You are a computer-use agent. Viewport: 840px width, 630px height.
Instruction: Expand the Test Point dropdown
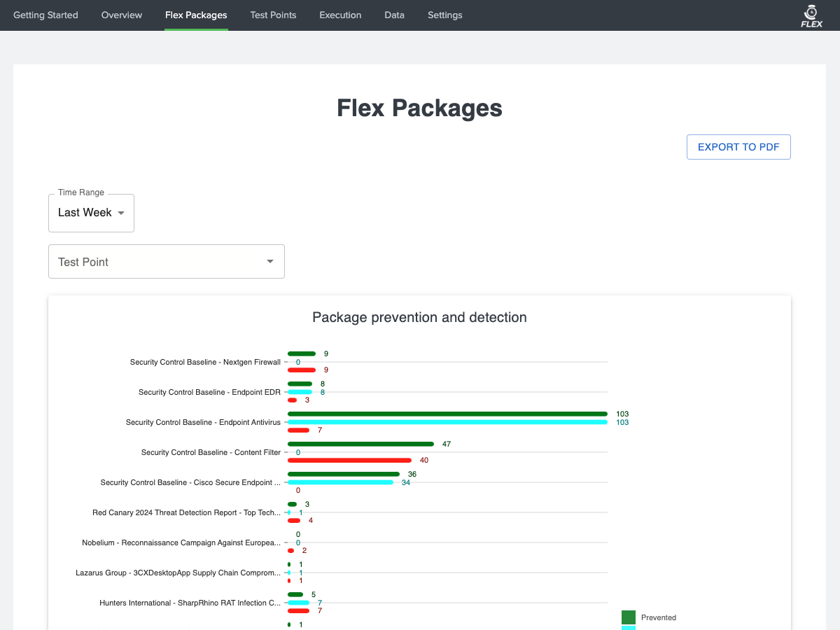pyautogui.click(x=167, y=261)
